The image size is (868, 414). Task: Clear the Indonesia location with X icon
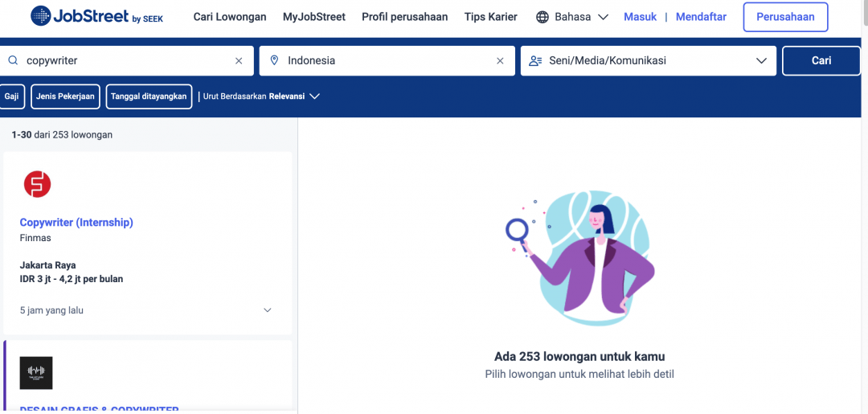coord(500,60)
